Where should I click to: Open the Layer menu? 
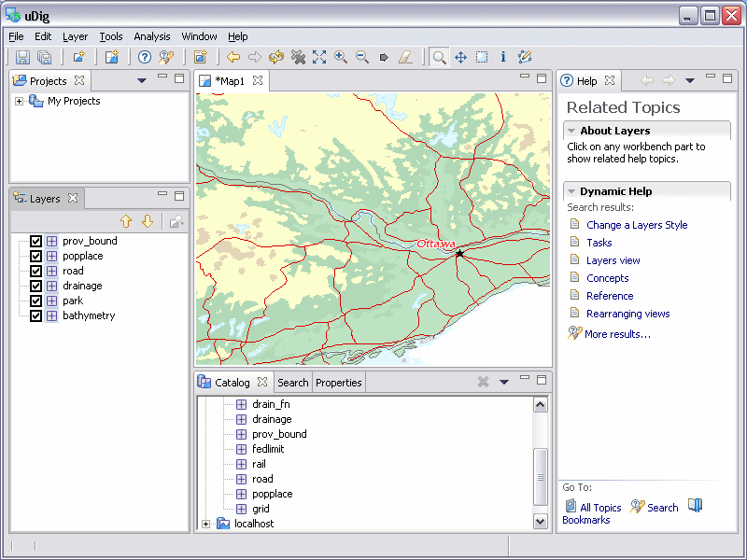[75, 36]
